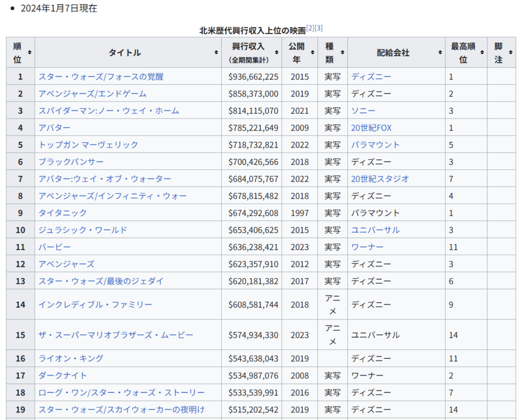Click the アバター title in rank 4
523x420 pixels.
pos(54,128)
